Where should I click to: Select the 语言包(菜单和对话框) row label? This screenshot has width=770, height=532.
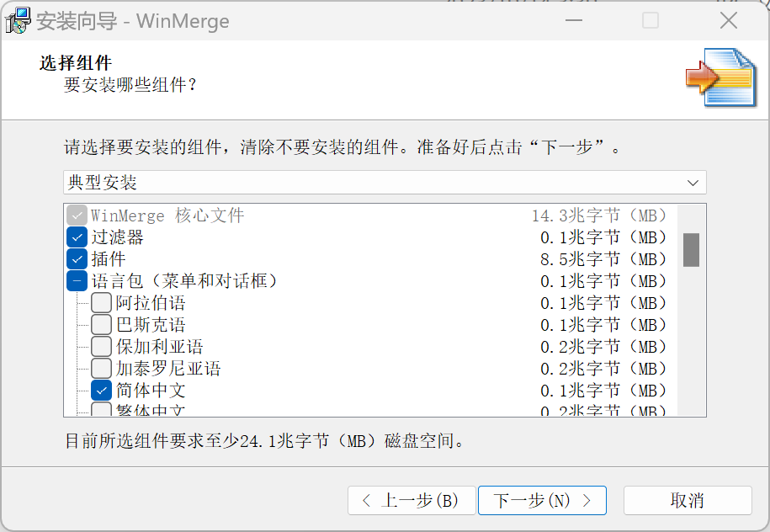pos(186,281)
